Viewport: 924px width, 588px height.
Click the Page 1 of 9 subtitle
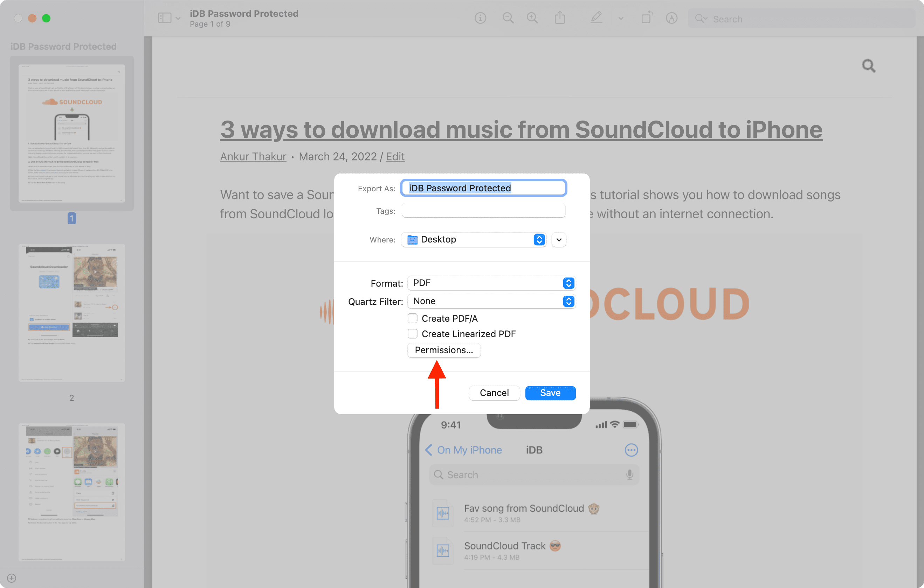point(210,24)
